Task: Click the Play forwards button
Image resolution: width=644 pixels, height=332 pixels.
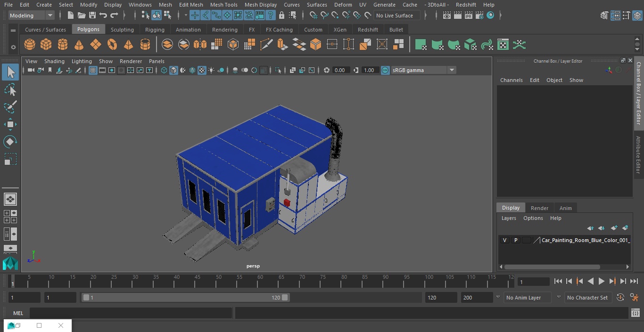Action: click(602, 281)
